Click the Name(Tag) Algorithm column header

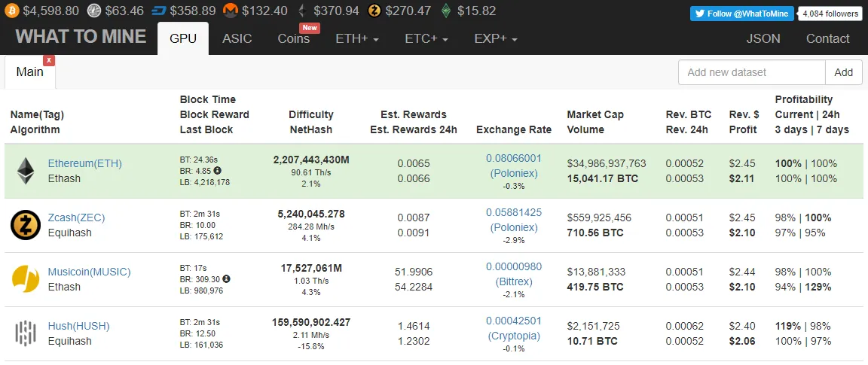click(x=37, y=122)
